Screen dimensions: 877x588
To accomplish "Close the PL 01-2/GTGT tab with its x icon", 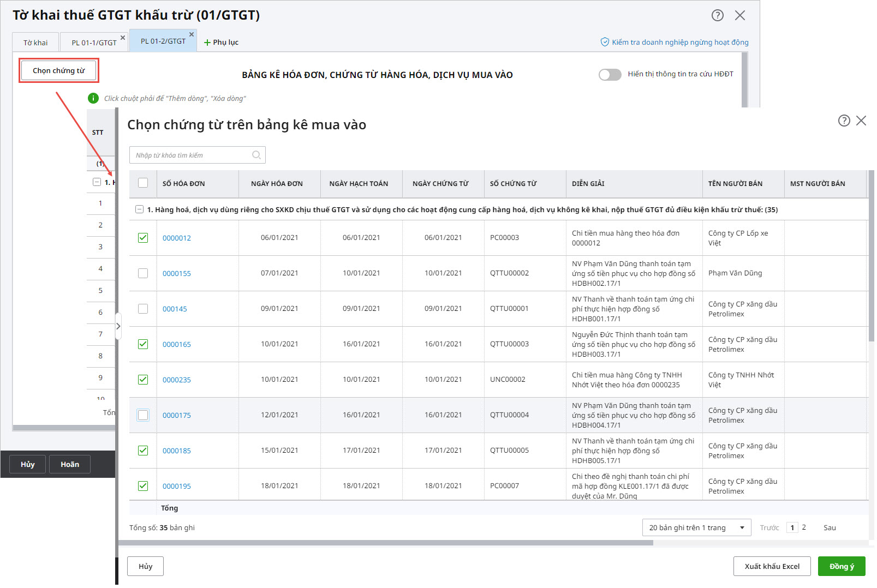I will 192,34.
